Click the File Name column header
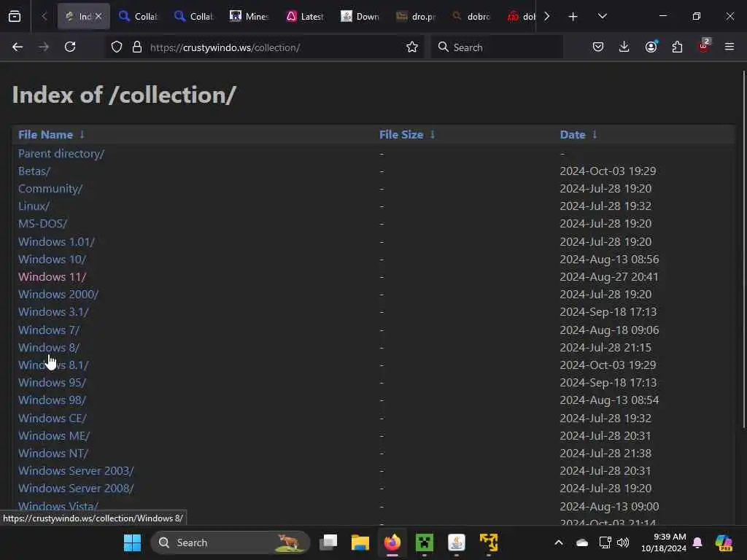This screenshot has width=747, height=560. click(x=46, y=135)
